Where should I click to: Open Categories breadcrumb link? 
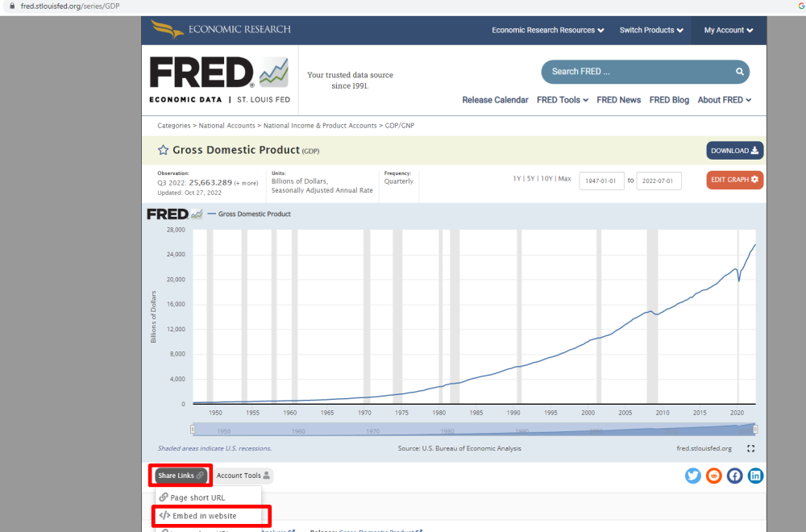174,126
